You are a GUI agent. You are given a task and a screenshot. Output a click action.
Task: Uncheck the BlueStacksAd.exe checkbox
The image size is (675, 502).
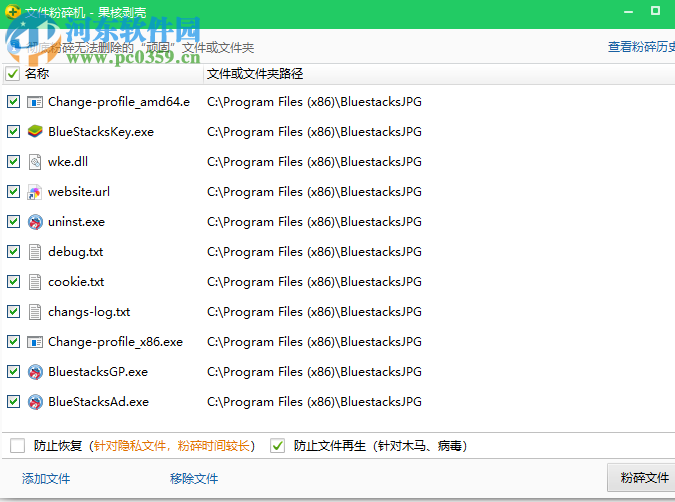13,401
